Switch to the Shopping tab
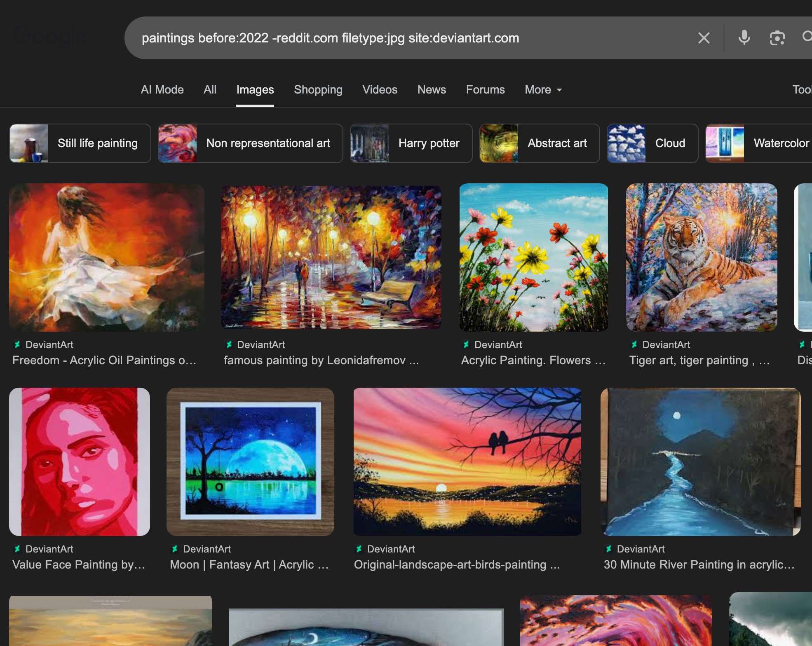Viewport: 812px width, 646px height. 318,89
